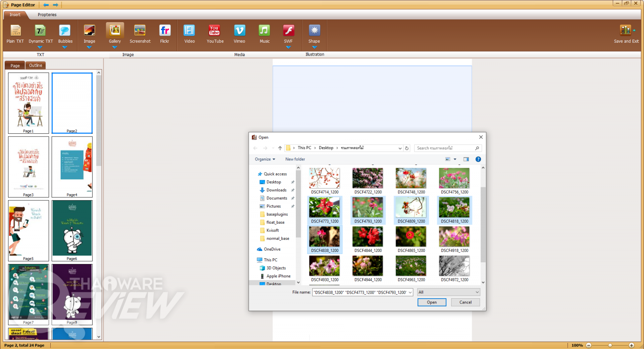Go back with Page Editor undo arrow
The image size is (644, 349).
(46, 5)
